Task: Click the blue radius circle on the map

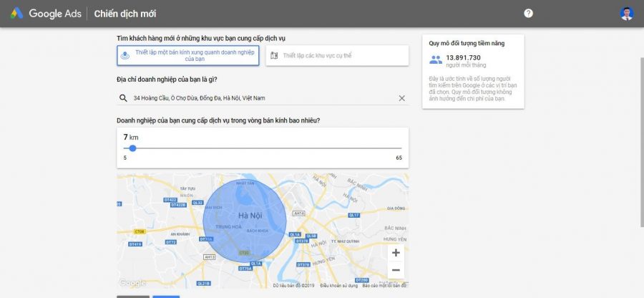Action: tap(245, 221)
